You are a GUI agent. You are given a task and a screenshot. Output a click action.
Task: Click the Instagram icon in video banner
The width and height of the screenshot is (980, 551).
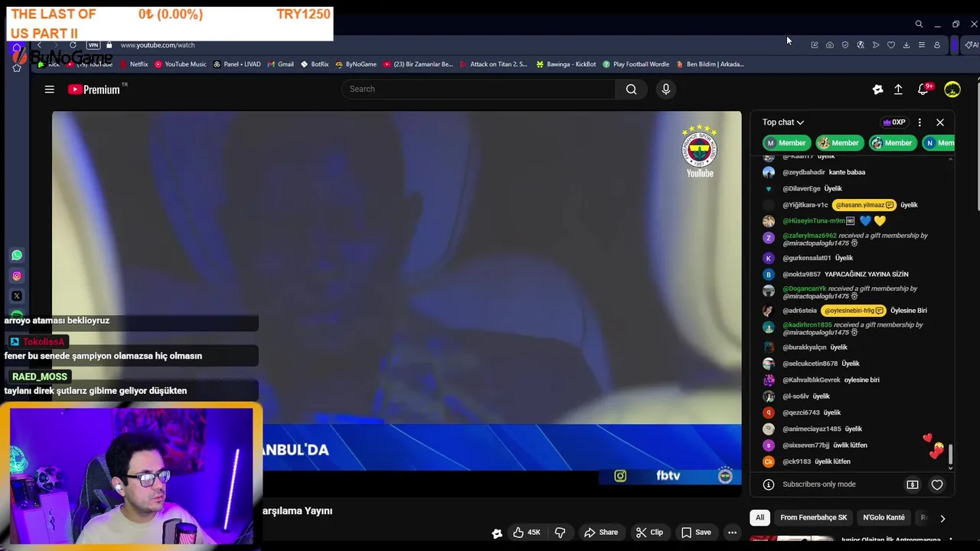click(x=620, y=476)
